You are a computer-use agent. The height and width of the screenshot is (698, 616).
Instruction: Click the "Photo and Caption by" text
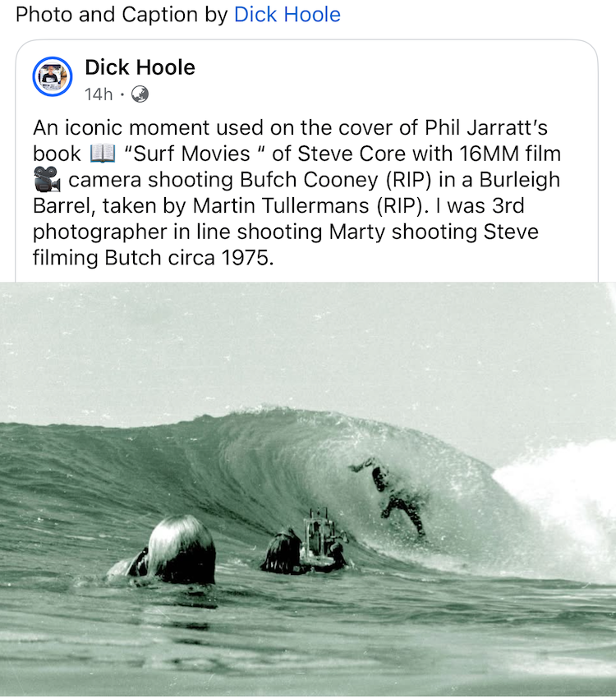122,14
